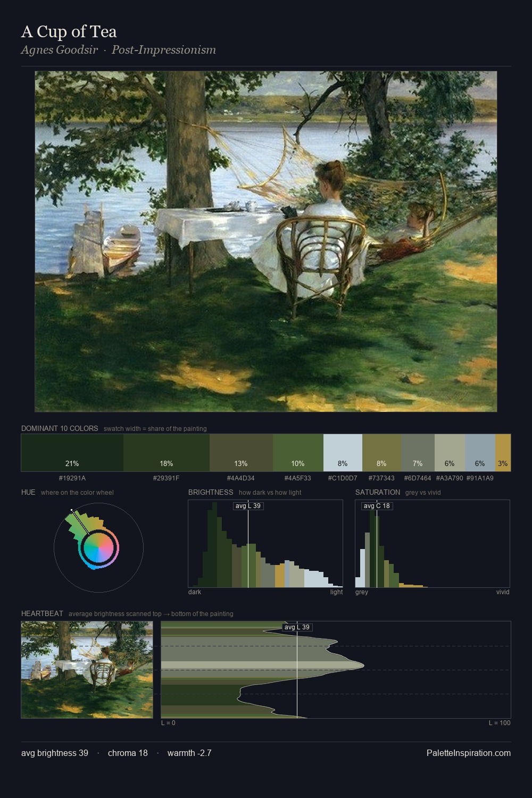Click the 'avg L 39' brightness histogram label

click(x=248, y=506)
